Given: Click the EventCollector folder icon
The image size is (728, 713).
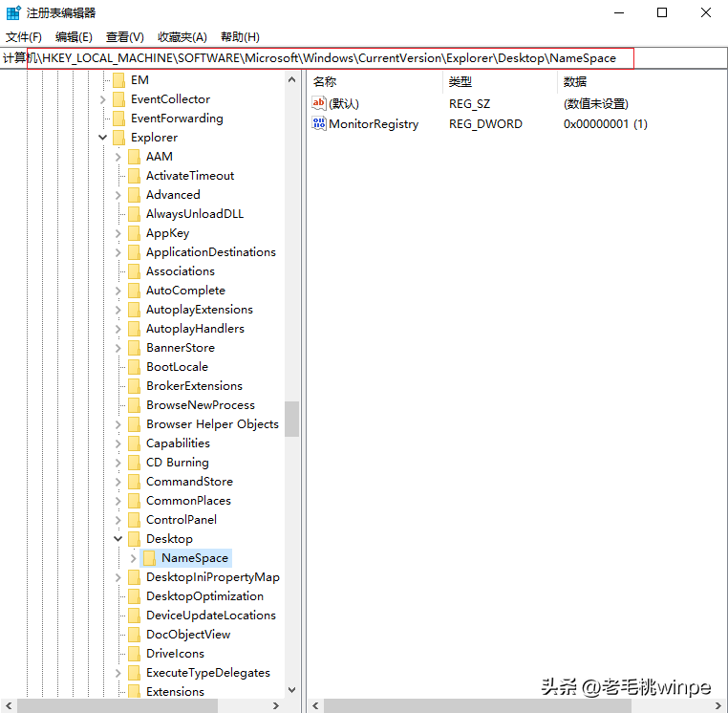Looking at the screenshot, I should click(118, 99).
